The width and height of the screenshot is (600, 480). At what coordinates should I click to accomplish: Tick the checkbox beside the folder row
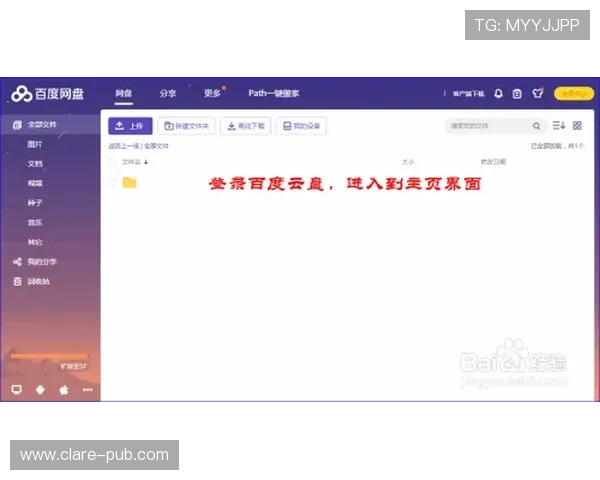[x=113, y=183]
